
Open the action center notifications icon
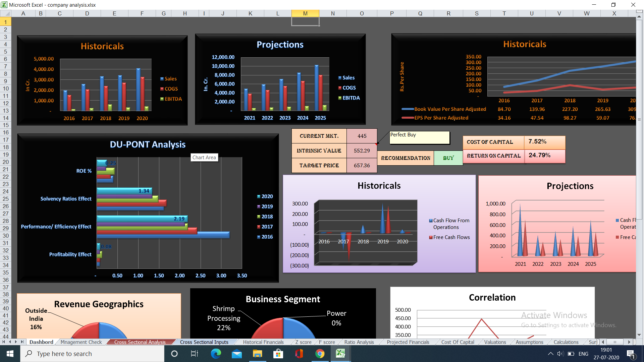point(631,354)
